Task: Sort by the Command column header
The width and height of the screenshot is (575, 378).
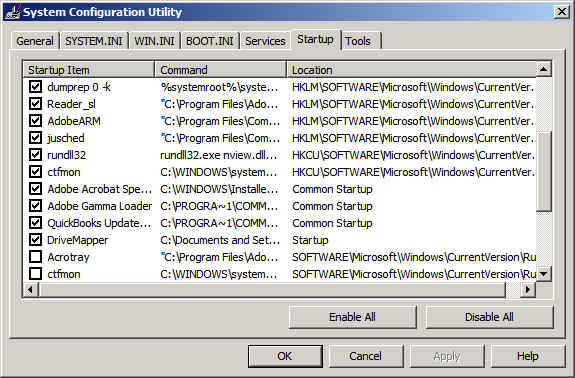Action: coord(220,70)
